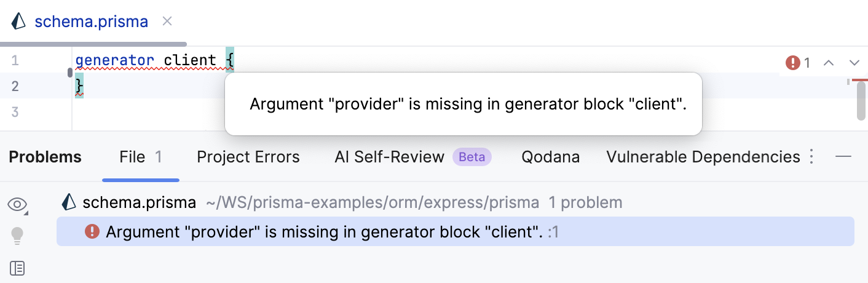
Task: Minimize the Problems tool window
Action: coord(843,157)
